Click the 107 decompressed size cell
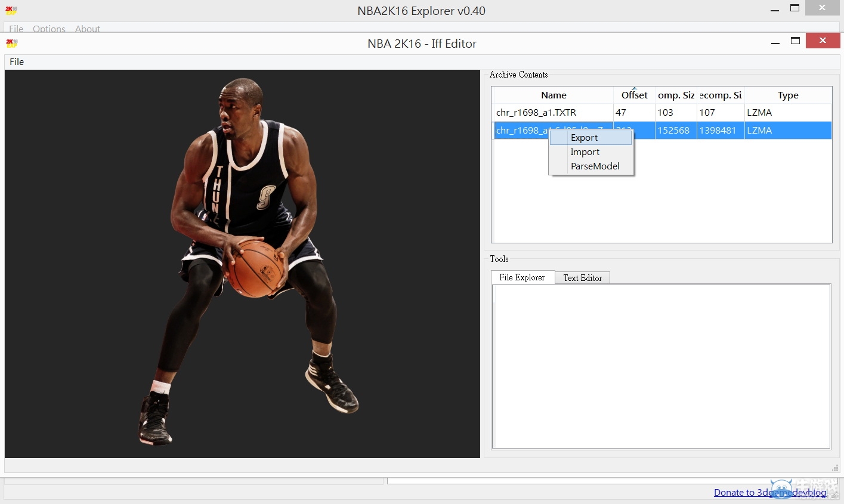Screen dimensions: 844x504 (x=721, y=113)
